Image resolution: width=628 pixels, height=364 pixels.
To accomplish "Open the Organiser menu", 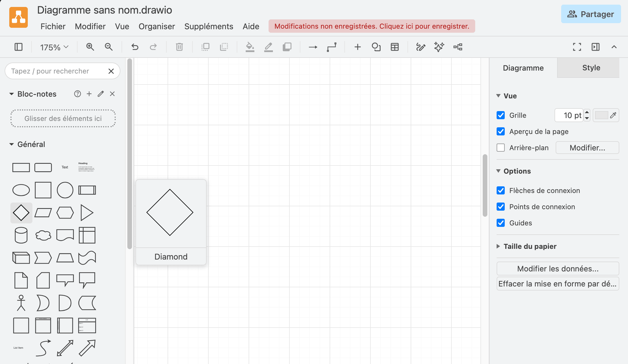I will (x=157, y=26).
